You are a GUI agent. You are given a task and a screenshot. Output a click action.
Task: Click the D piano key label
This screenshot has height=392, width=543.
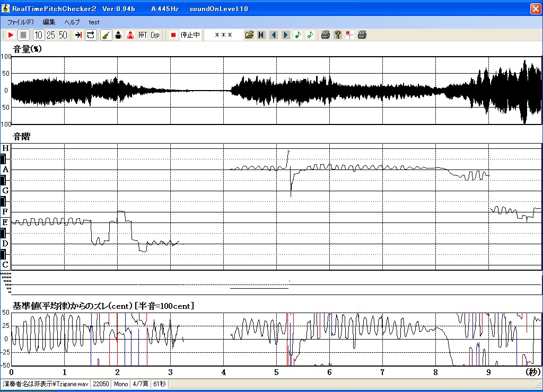pyautogui.click(x=5, y=244)
